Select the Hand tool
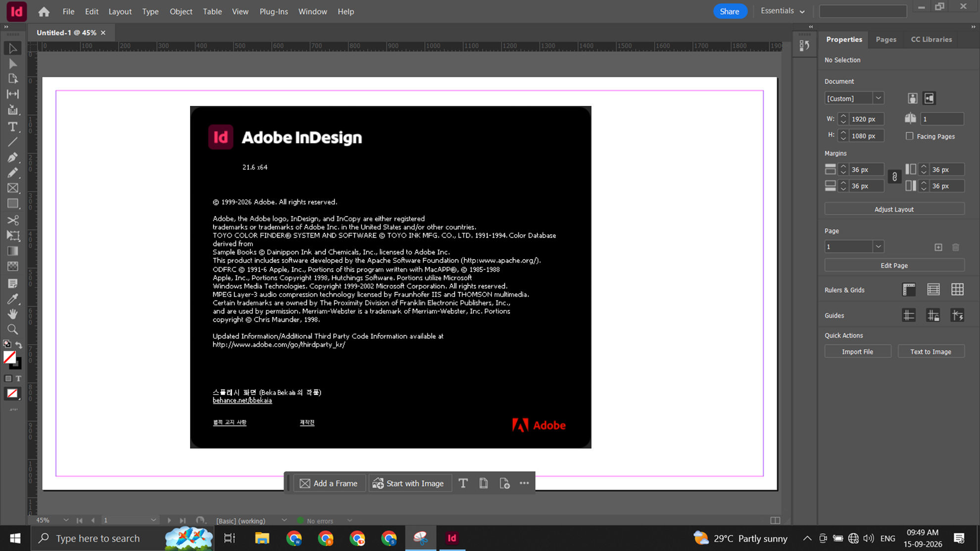The width and height of the screenshot is (980, 551). tap(13, 314)
